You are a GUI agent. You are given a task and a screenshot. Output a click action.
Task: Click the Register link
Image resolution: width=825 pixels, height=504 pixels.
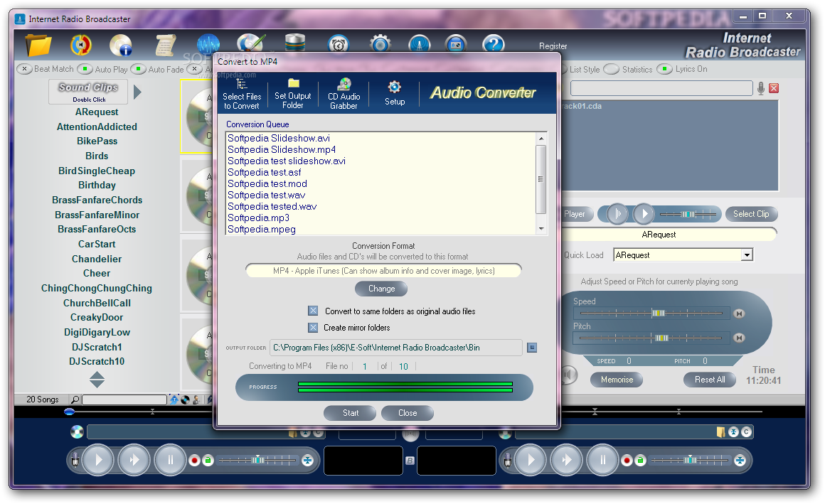tap(553, 46)
